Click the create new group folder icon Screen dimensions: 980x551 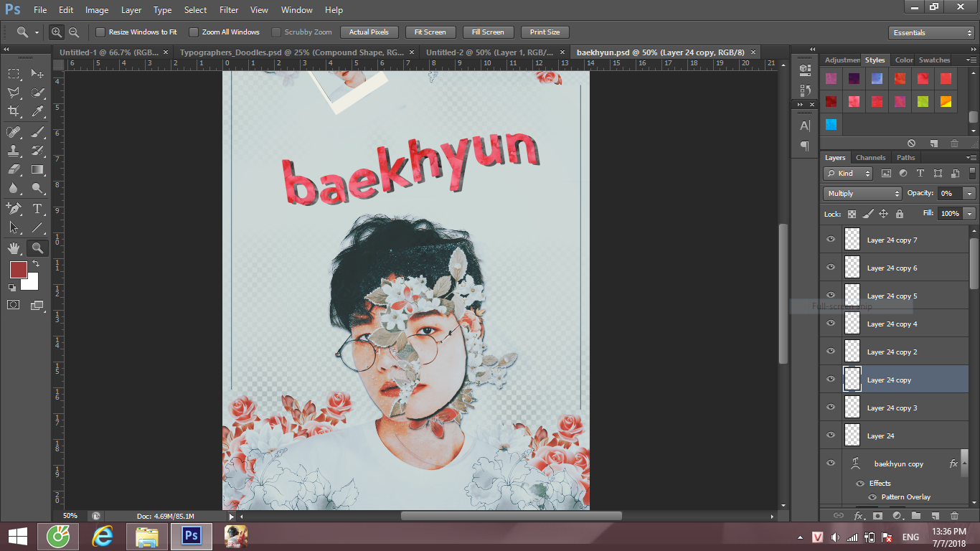click(916, 516)
